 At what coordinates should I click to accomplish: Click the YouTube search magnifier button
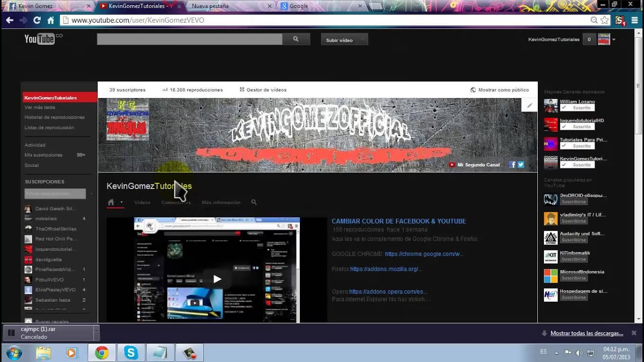[x=295, y=39]
